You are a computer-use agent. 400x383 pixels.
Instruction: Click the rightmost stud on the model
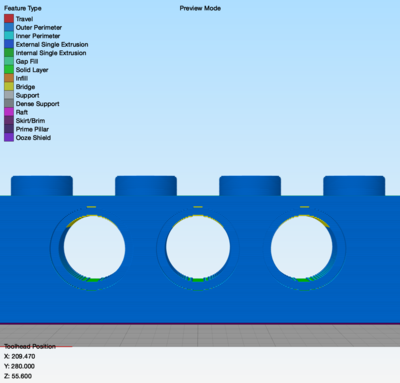click(354, 186)
